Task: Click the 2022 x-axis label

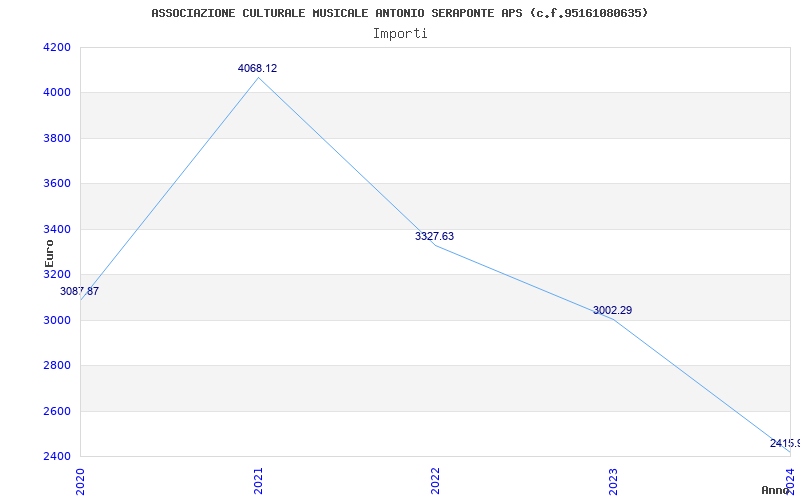Action: (435, 481)
